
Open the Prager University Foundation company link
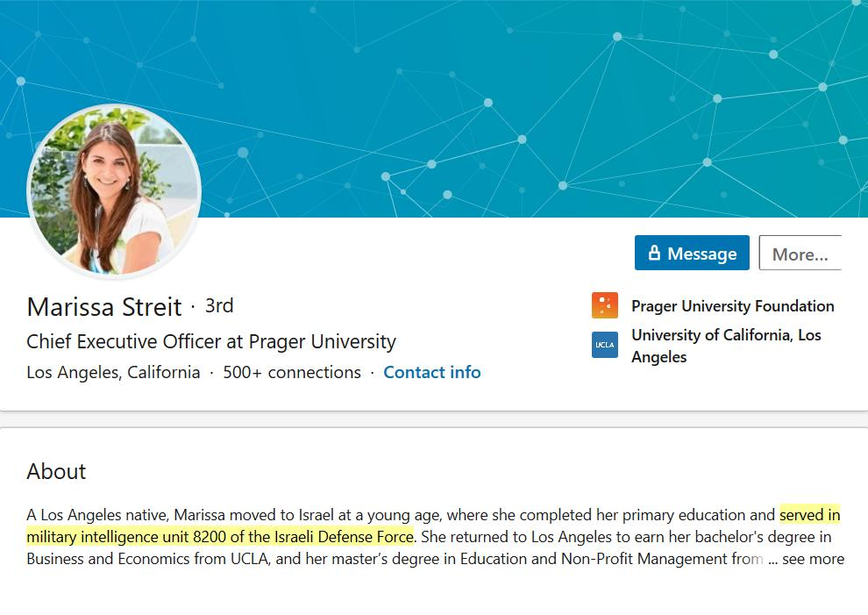tap(732, 306)
